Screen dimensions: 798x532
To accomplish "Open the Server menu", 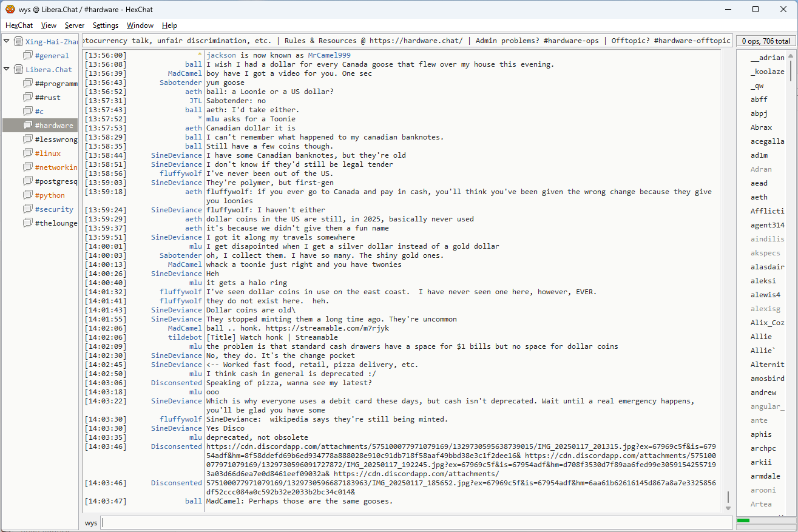I will coord(75,25).
